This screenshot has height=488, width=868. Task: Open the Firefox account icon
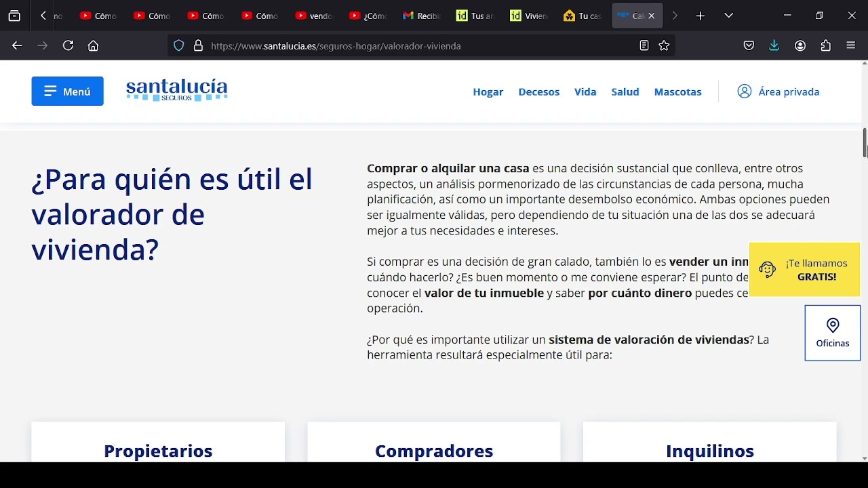800,46
